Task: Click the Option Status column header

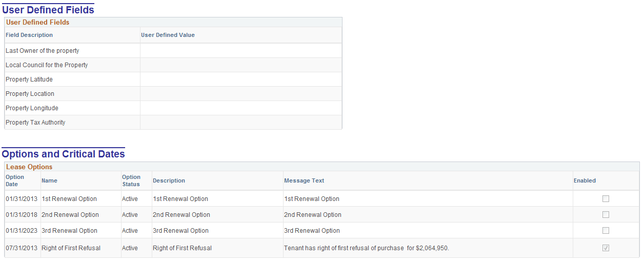Action: pos(131,180)
